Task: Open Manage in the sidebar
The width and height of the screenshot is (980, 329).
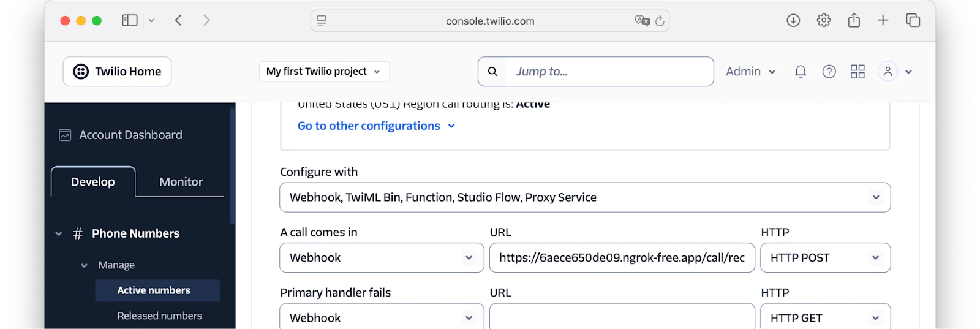Action: pyautogui.click(x=116, y=265)
